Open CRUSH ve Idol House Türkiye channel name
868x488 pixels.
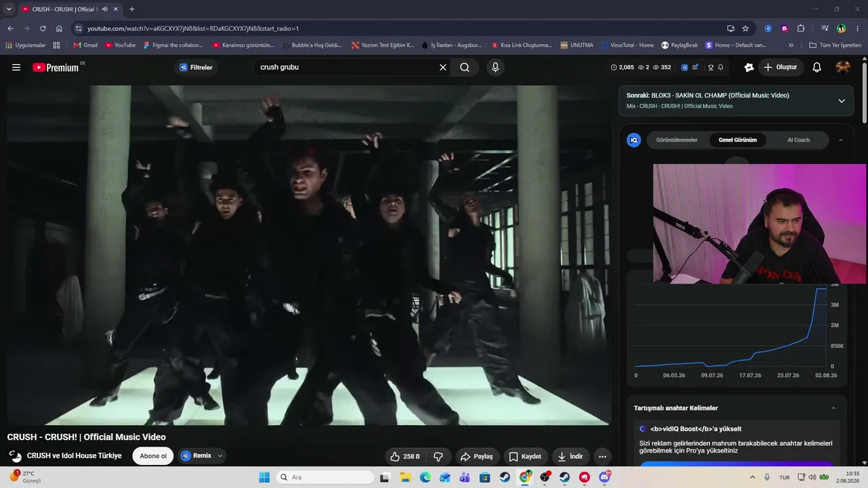tap(75, 456)
